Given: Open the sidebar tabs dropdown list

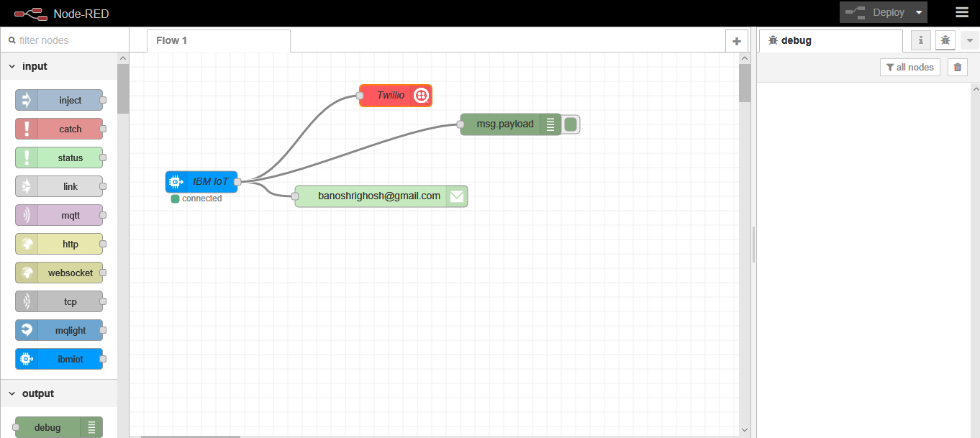Looking at the screenshot, I should [970, 40].
